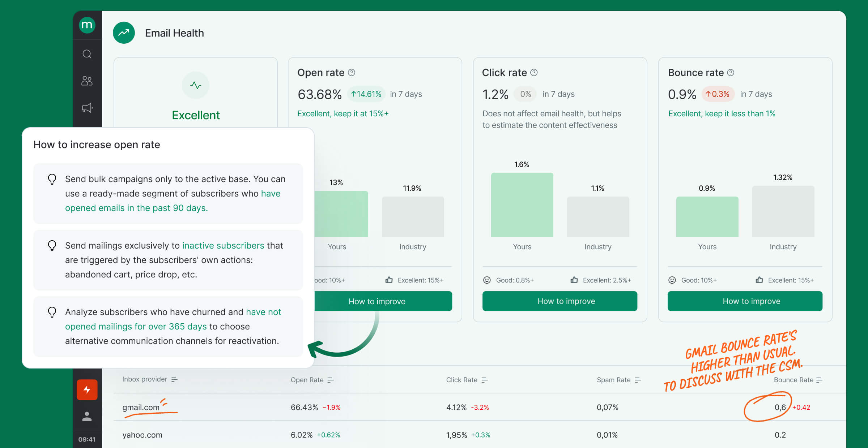Click 'How to improve' under Click rate
868x448 pixels.
(x=559, y=301)
